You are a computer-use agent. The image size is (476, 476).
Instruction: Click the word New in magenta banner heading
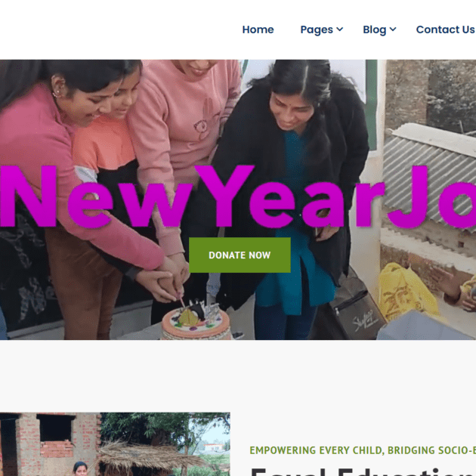pyautogui.click(x=96, y=196)
